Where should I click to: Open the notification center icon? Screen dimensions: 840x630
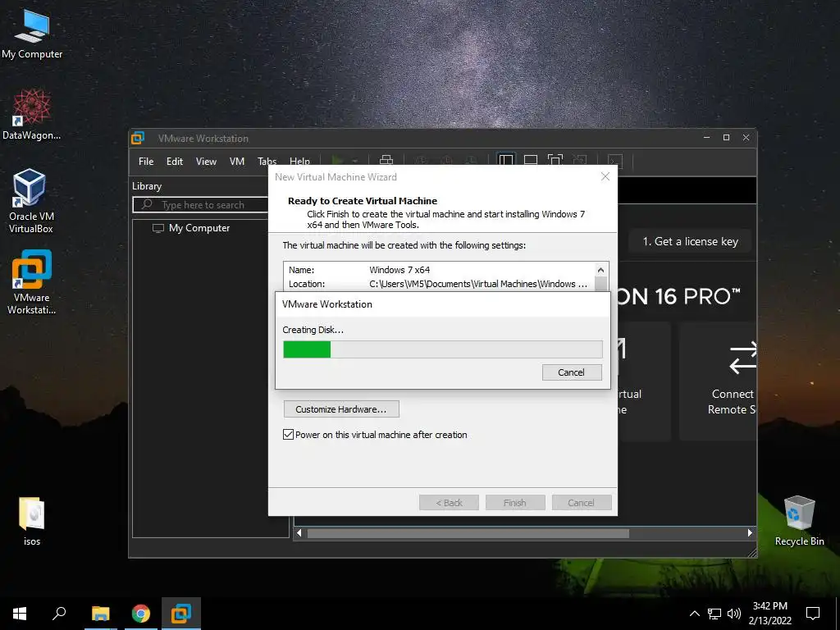813,614
